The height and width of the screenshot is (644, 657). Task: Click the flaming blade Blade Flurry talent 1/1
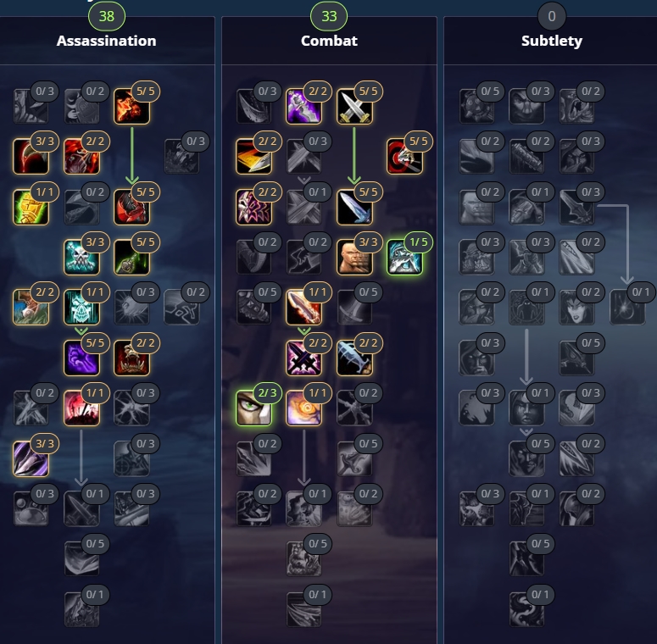[303, 308]
